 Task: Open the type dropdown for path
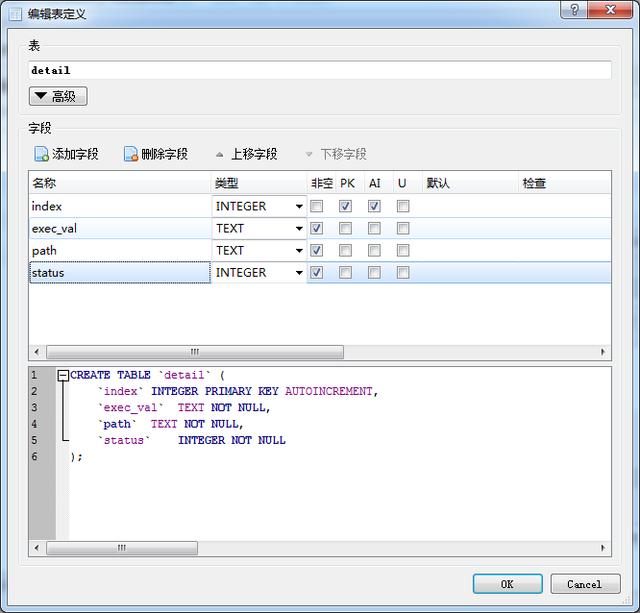coord(299,251)
